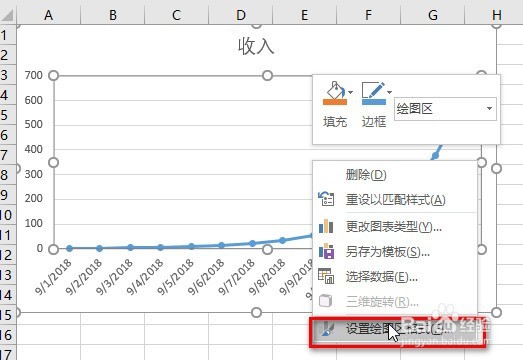The image size is (523, 360).
Task: Click the 9/1/2018 date axis label
Action: tap(53, 277)
